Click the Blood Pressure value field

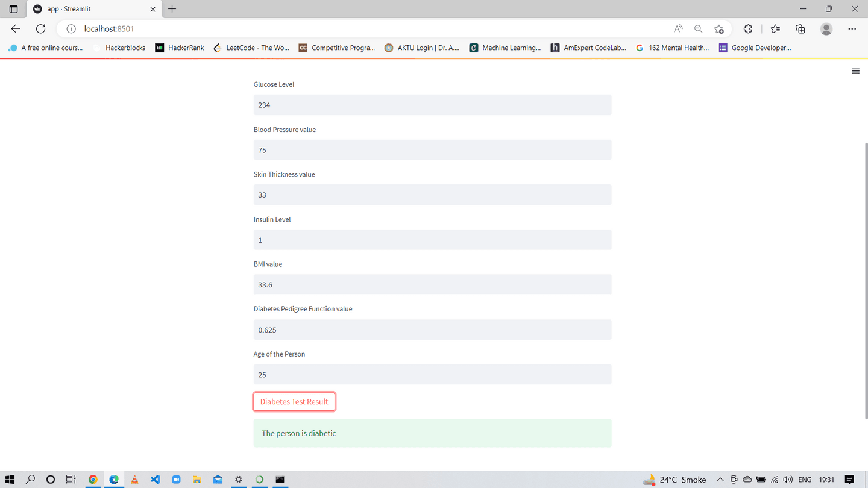[432, 150]
